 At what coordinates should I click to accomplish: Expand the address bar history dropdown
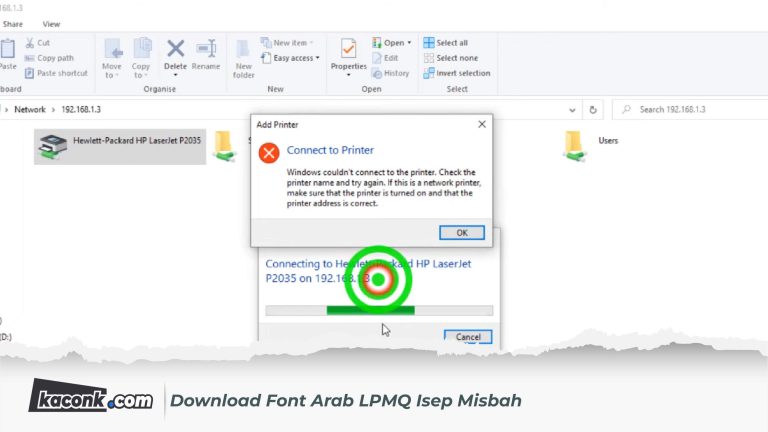pos(572,110)
